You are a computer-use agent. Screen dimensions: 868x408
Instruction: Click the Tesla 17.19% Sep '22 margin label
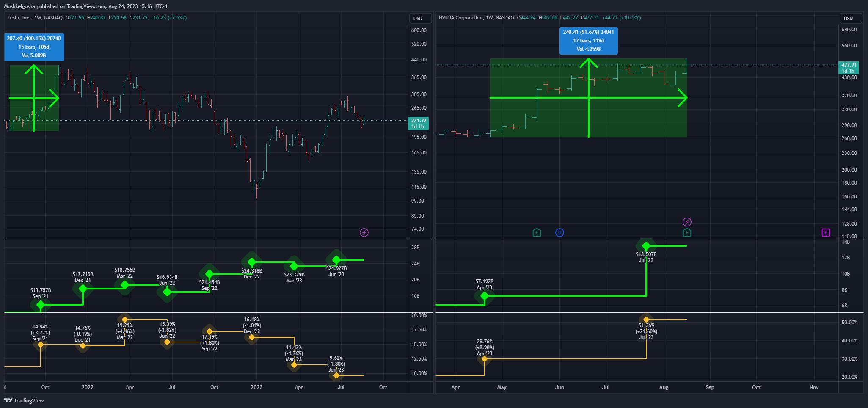[x=209, y=343]
